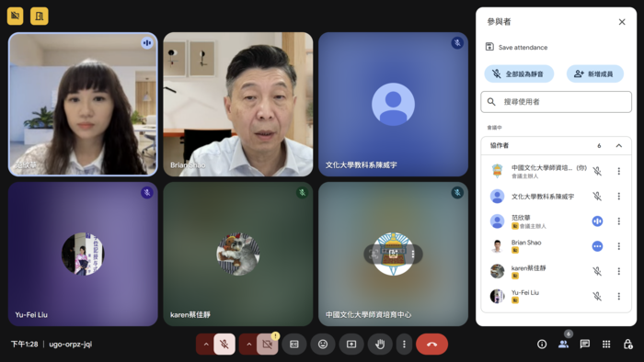Screen dimensions: 644x362
Task: Click 全部設為靜音 mute all button
Action: pyautogui.click(x=519, y=74)
